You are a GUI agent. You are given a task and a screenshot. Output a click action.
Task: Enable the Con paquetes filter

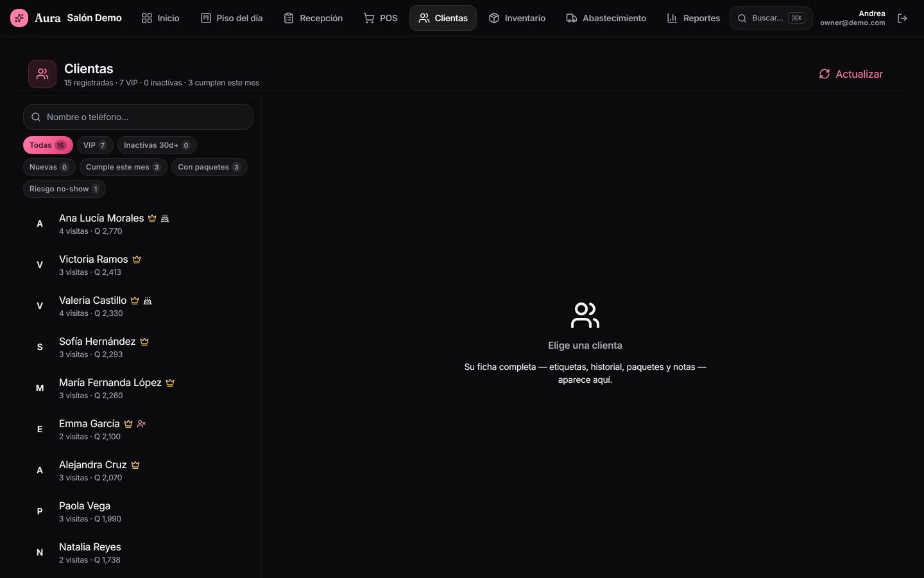click(x=209, y=167)
